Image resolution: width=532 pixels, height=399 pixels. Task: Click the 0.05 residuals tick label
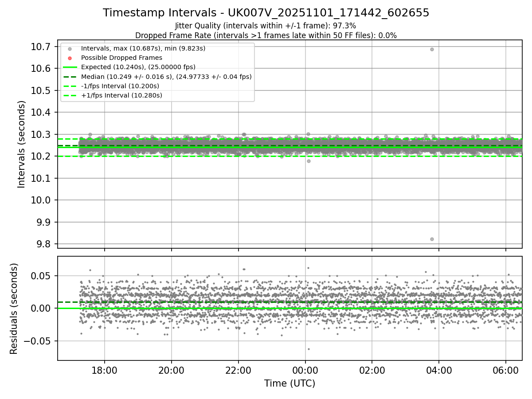click(x=41, y=276)
